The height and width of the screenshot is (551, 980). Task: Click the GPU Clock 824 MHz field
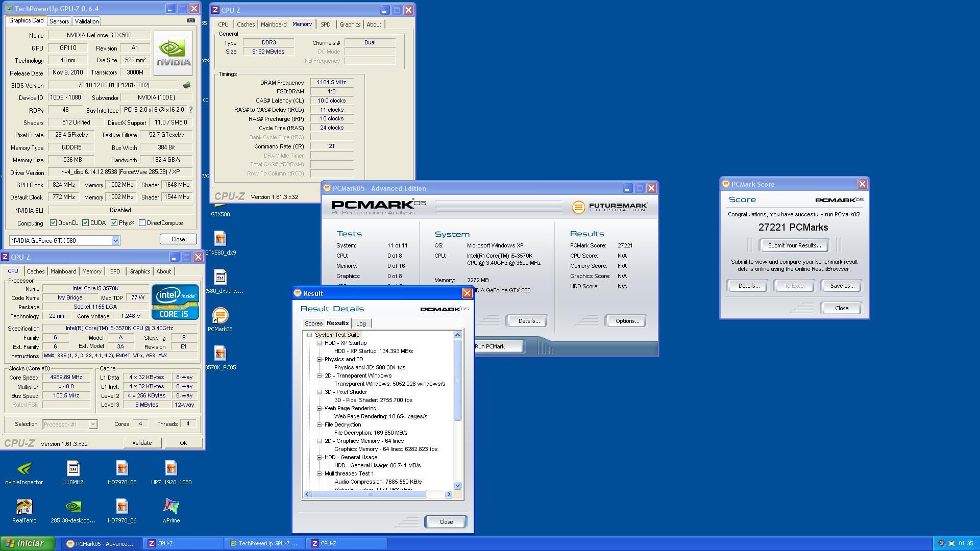point(63,185)
